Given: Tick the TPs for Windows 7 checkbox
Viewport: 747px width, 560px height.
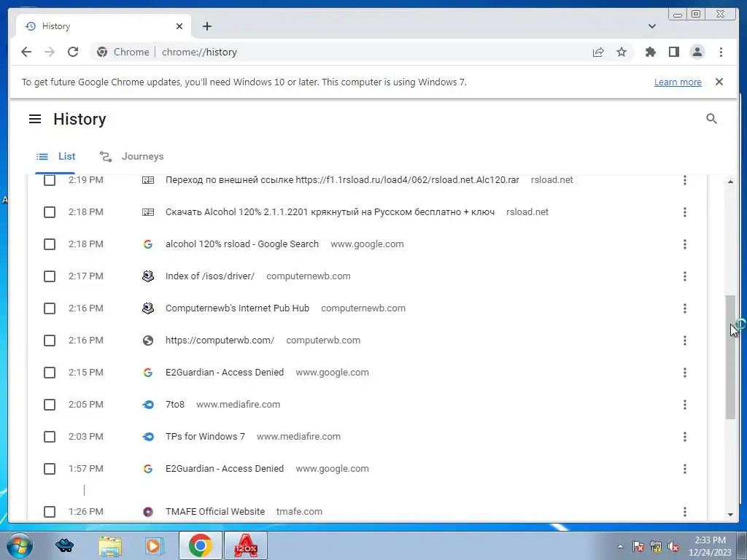Looking at the screenshot, I should (x=50, y=437).
